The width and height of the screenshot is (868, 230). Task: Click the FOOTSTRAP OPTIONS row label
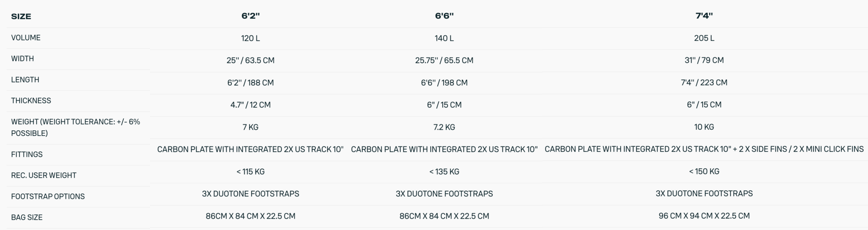(48, 196)
